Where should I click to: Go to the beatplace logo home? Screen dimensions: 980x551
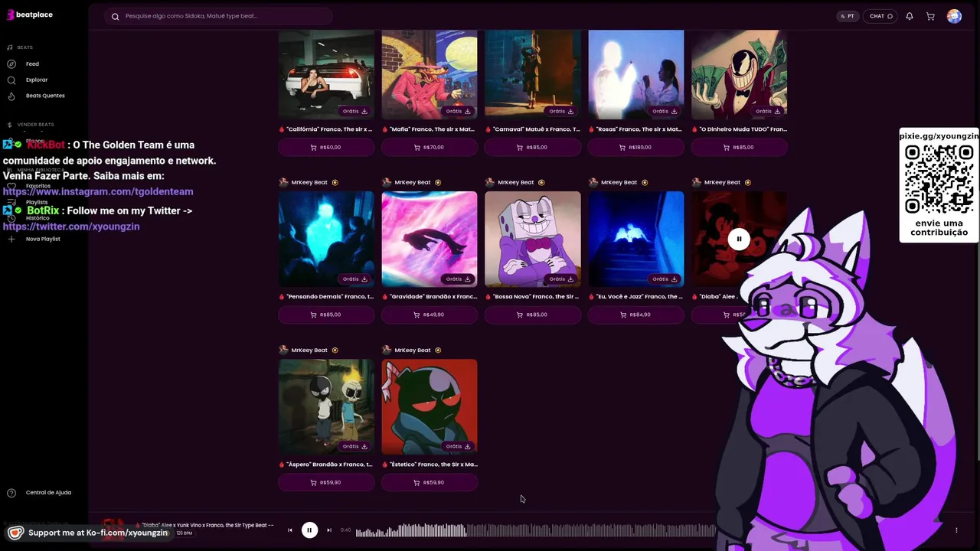[29, 15]
